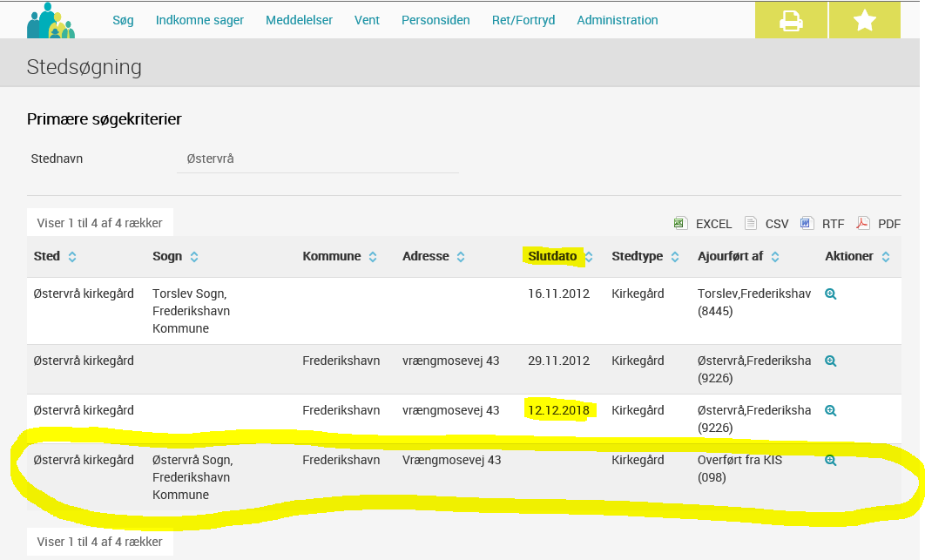Open details for the 29.11.2012 row

coord(831,361)
